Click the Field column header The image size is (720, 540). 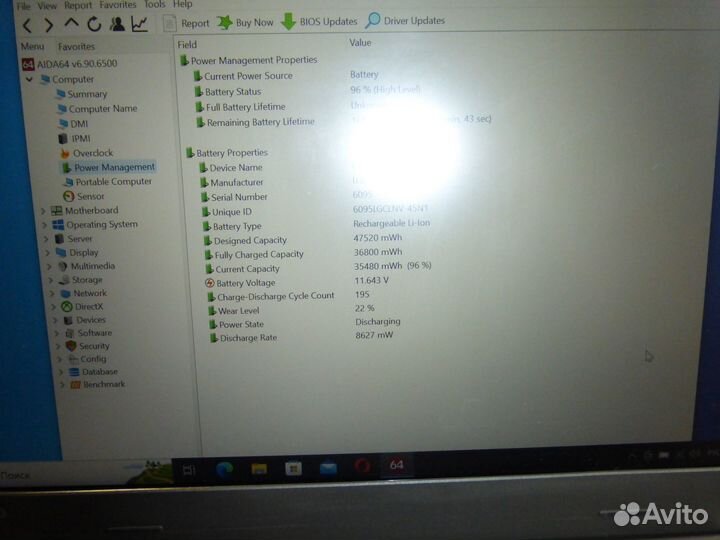pos(187,45)
